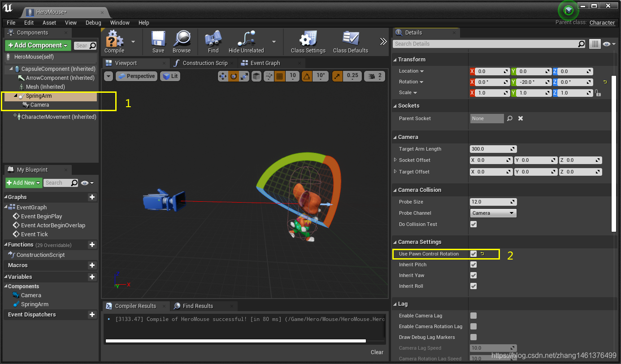
Task: Click the Compiler Results horizontal scrollbar
Action: 235,341
